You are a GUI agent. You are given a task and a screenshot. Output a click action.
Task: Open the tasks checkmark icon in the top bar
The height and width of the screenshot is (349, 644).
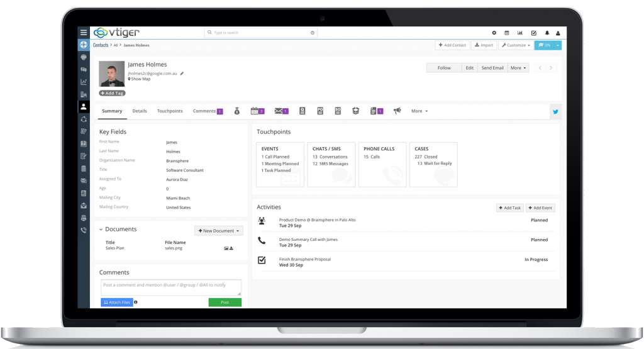point(533,33)
